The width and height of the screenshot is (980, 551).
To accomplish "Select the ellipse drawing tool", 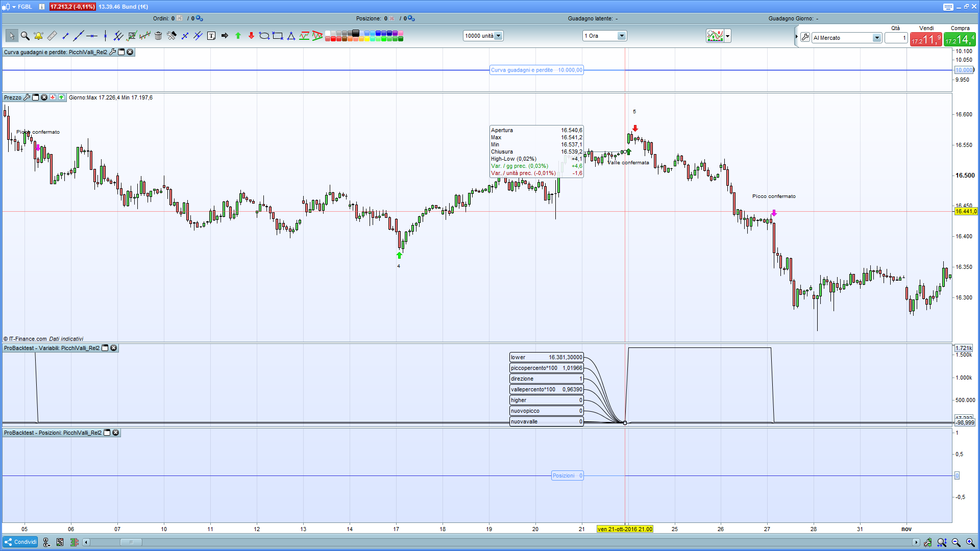I will click(264, 36).
